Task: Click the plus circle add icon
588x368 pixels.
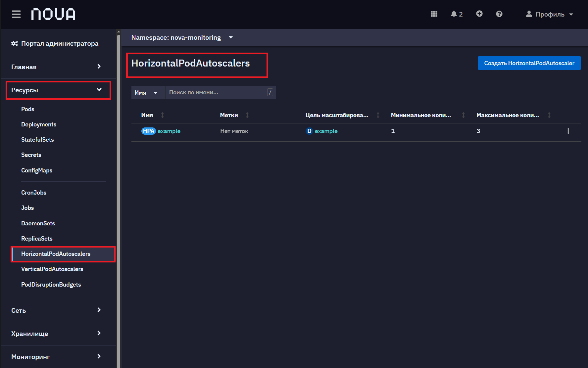Action: (479, 14)
